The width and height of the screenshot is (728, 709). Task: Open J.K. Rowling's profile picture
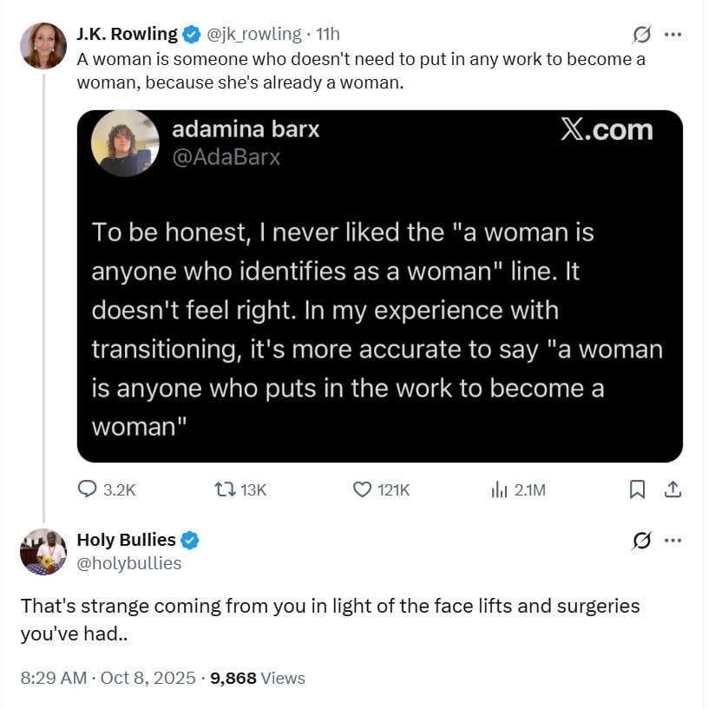pyautogui.click(x=43, y=45)
